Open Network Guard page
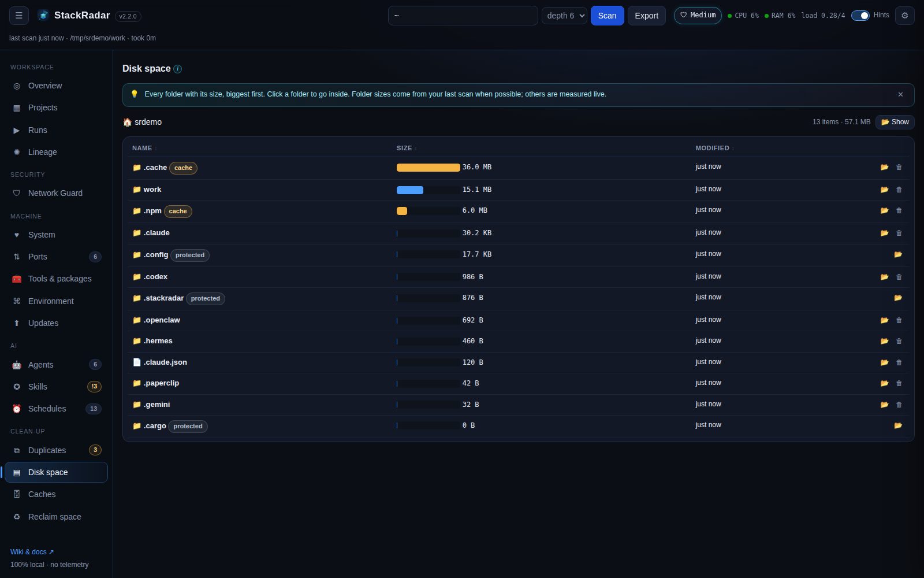The height and width of the screenshot is (578, 924). click(56, 193)
